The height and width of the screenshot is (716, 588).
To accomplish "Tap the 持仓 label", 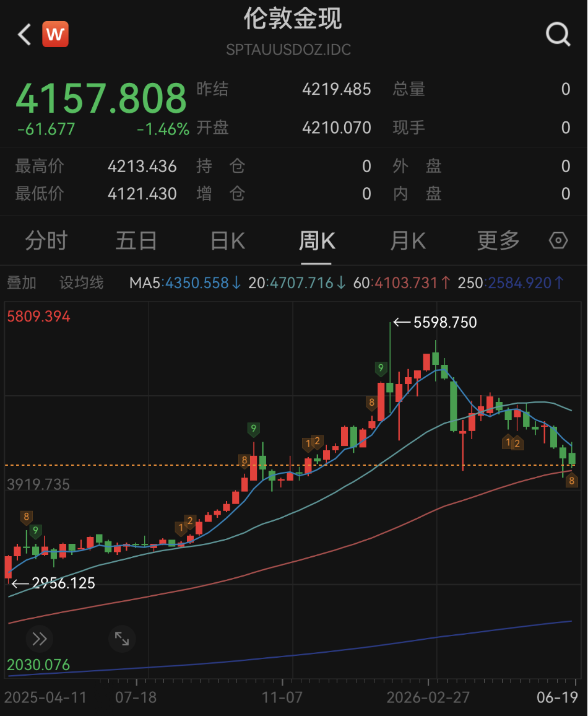I will 221,166.
